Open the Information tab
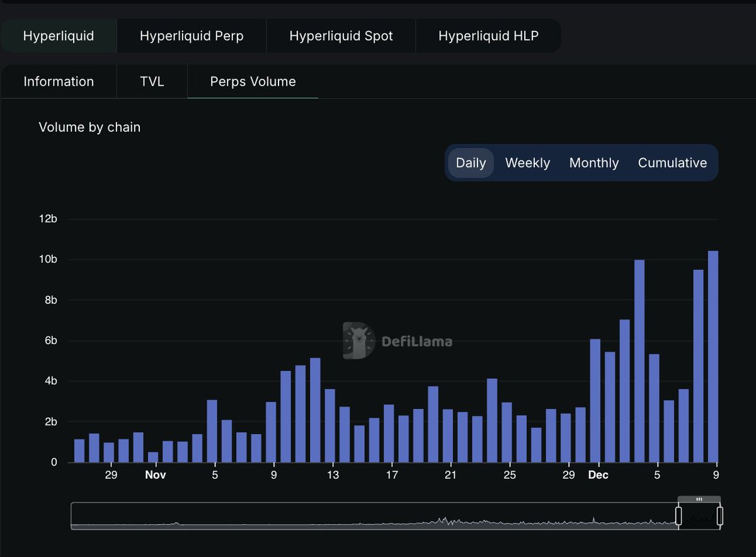Screen dimensions: 756x557 pyautogui.click(x=59, y=81)
